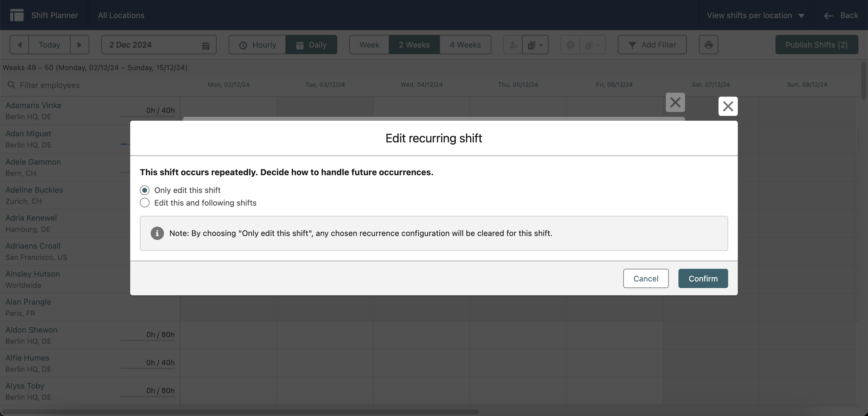Select the Daily calendar view icon
The width and height of the screenshot is (868, 416).
pyautogui.click(x=300, y=45)
